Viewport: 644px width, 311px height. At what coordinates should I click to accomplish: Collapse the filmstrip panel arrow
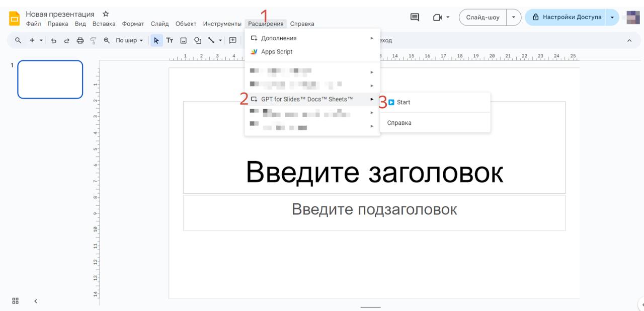tap(36, 301)
